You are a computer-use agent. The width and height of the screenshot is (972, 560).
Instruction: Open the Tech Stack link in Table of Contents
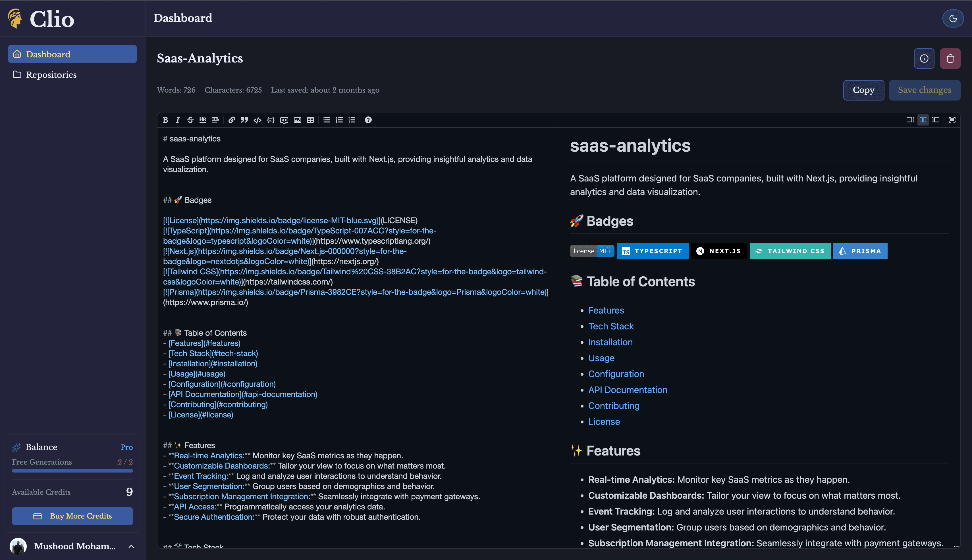click(610, 326)
